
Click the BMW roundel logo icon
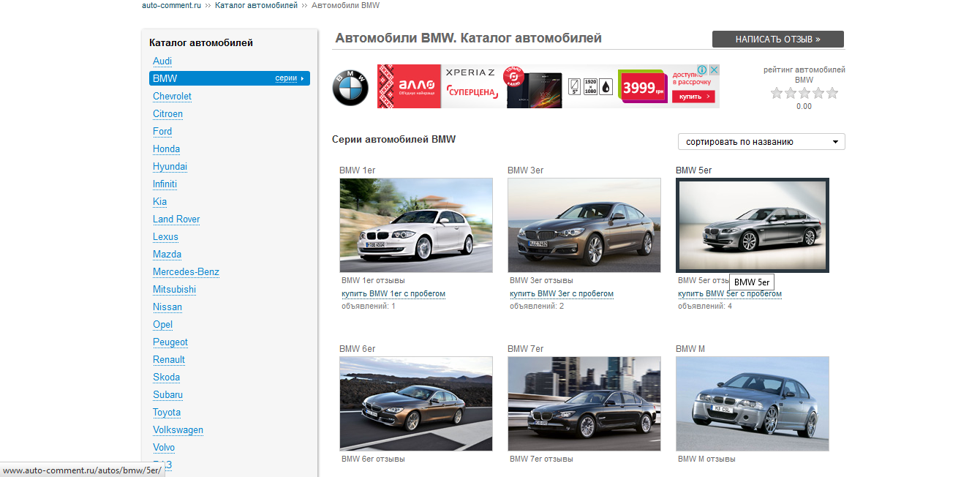[x=351, y=89]
